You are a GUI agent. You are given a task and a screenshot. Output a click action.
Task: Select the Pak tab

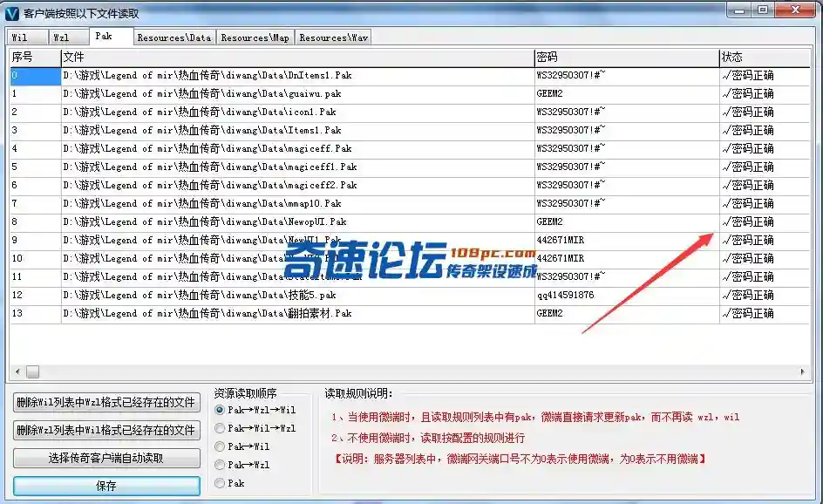click(x=111, y=36)
